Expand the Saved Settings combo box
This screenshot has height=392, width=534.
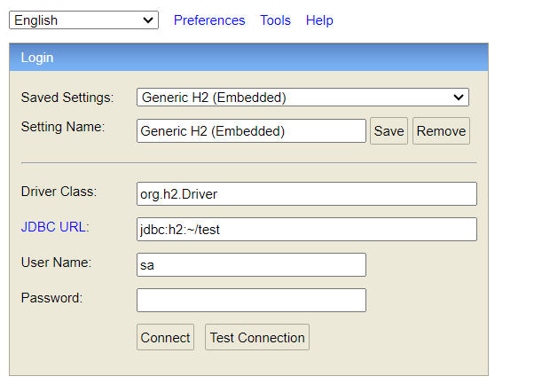coord(302,98)
